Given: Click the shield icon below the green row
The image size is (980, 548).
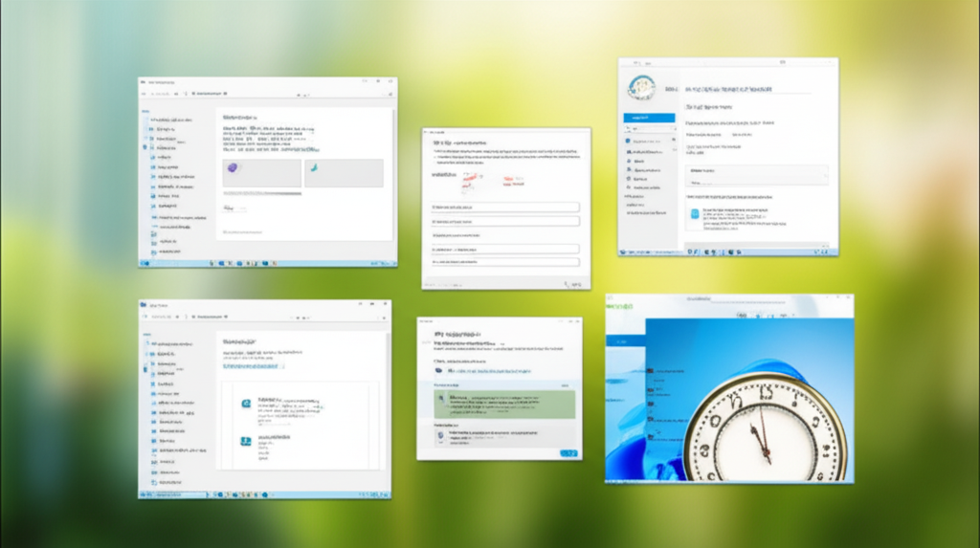Looking at the screenshot, I should [440, 433].
